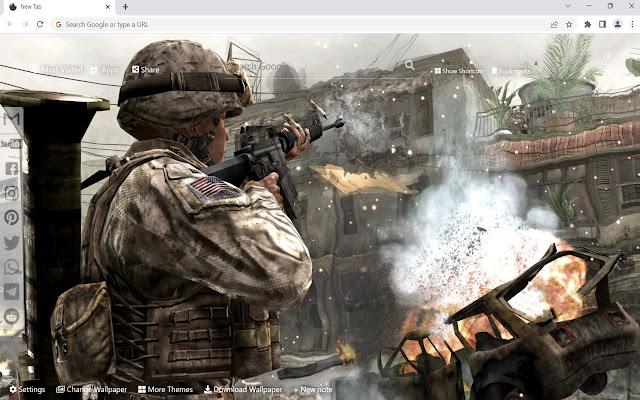Viewport: 640px width, 400px height.
Task: Open Settings at the bottom
Action: click(x=27, y=389)
